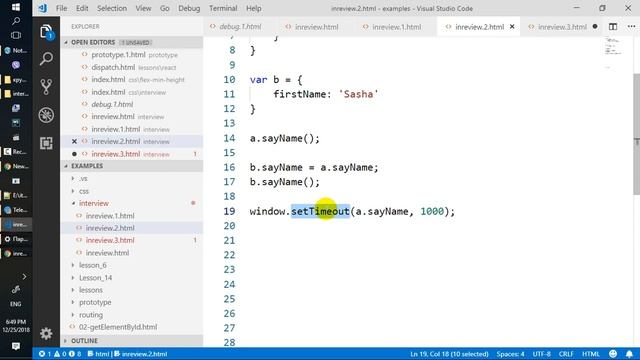
Task: Click the errors and warnings status indicator
Action: click(60, 354)
